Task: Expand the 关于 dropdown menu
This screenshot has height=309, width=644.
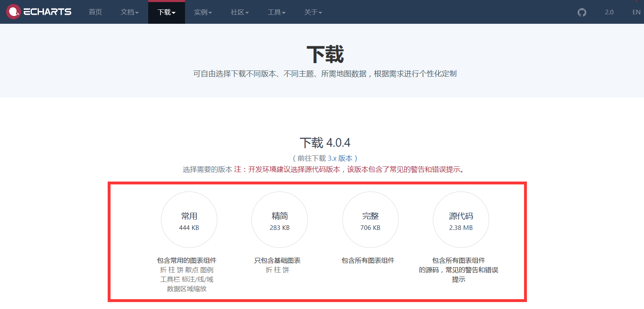Action: [313, 12]
